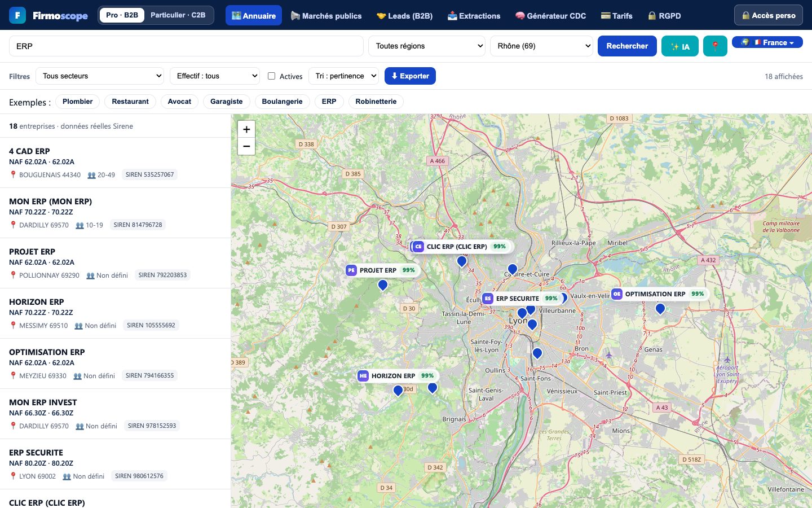Image resolution: width=812 pixels, height=508 pixels.
Task: Open the Effectif : tous dropdown
Action: pyautogui.click(x=215, y=76)
